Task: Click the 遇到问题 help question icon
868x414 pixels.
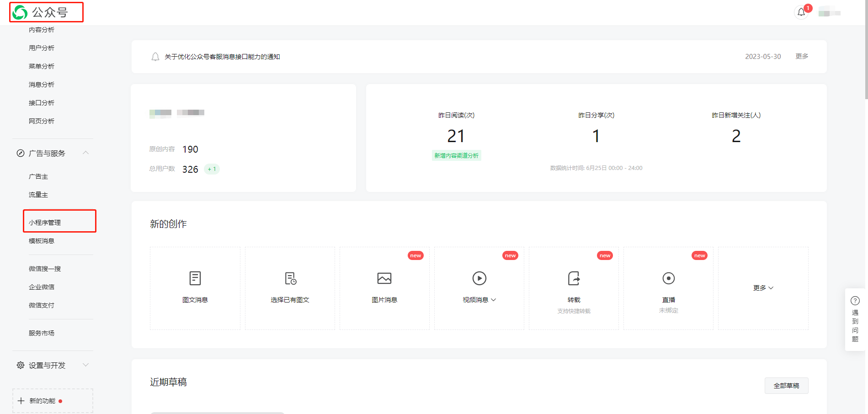Action: click(855, 301)
